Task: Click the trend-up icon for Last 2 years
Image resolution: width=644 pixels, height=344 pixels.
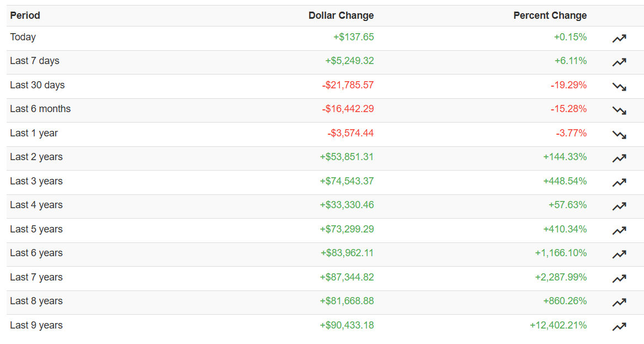Action: tap(619, 158)
